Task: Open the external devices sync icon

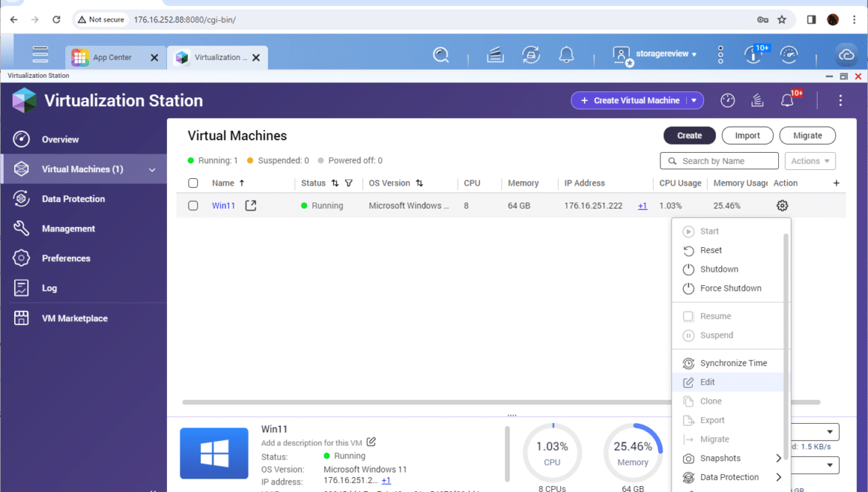Action: coord(531,55)
